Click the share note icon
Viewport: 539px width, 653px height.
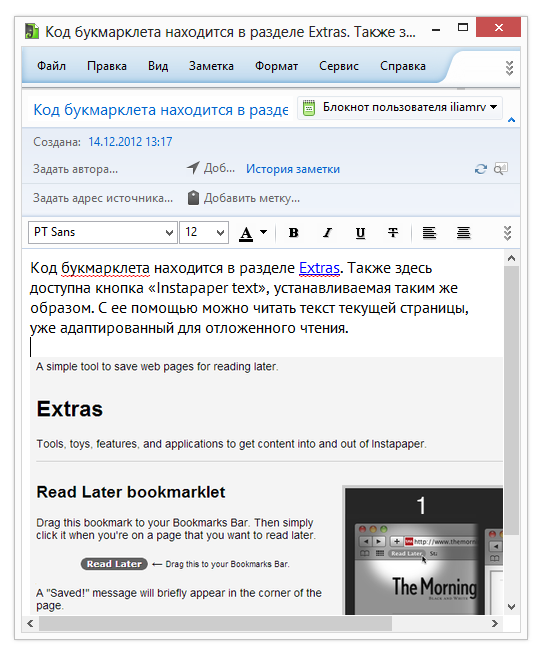tap(501, 169)
